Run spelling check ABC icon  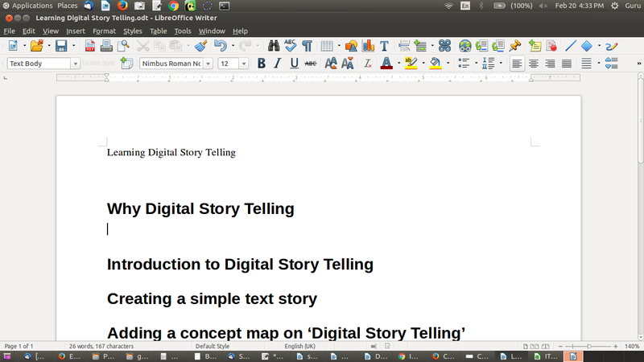290,46
